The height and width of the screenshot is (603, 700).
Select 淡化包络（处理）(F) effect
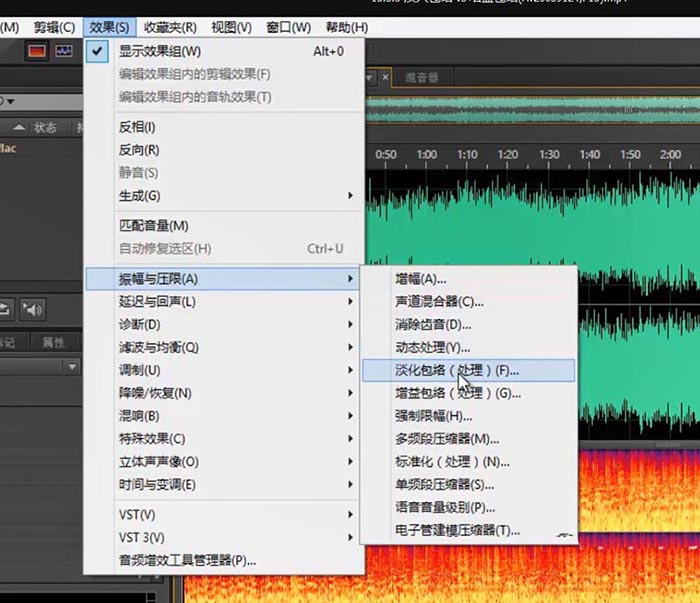tap(456, 370)
